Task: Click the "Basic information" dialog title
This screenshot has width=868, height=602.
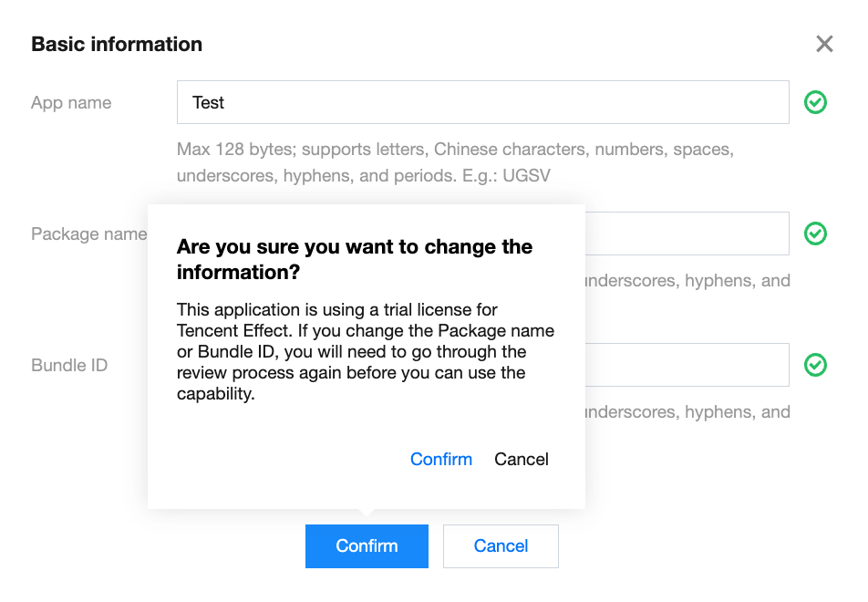Action: [117, 44]
